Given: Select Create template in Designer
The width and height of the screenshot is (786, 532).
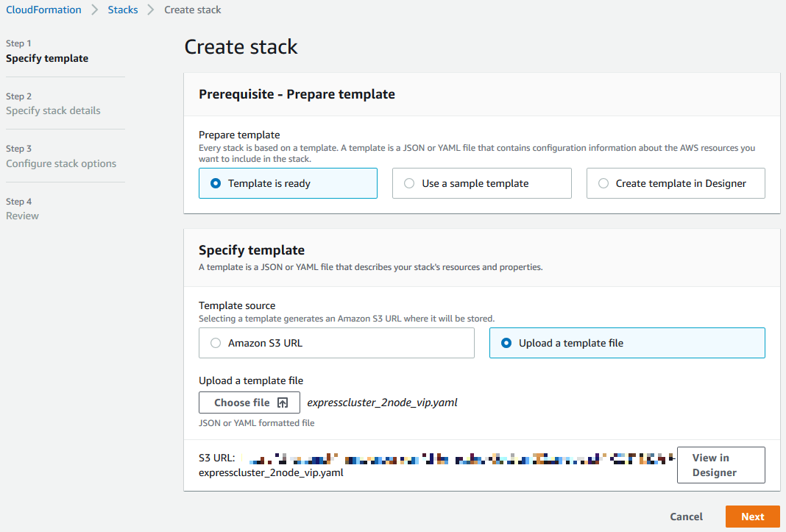Looking at the screenshot, I should 603,183.
